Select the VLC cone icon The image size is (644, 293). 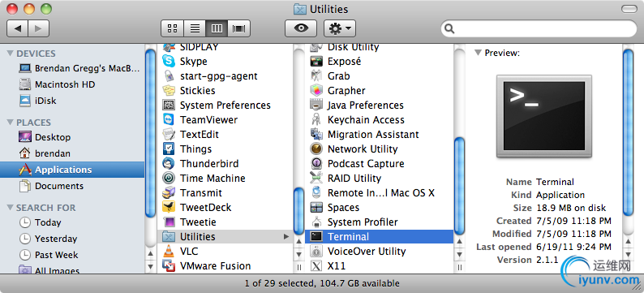[x=169, y=251]
